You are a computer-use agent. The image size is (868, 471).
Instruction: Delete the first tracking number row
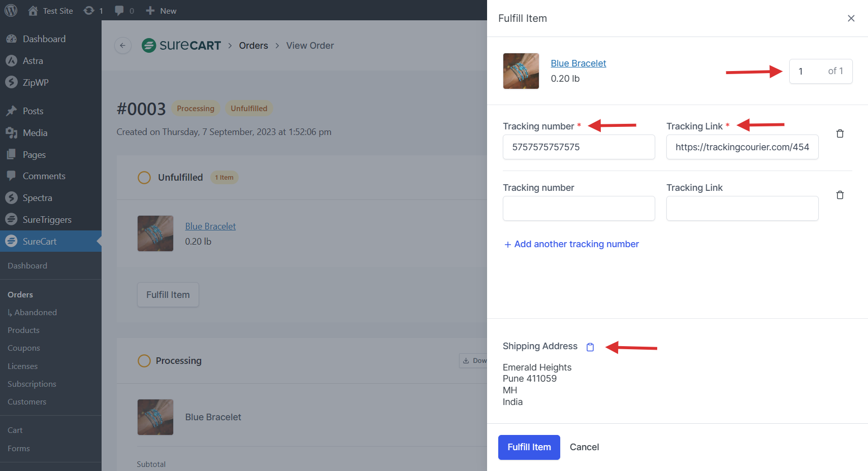point(840,133)
